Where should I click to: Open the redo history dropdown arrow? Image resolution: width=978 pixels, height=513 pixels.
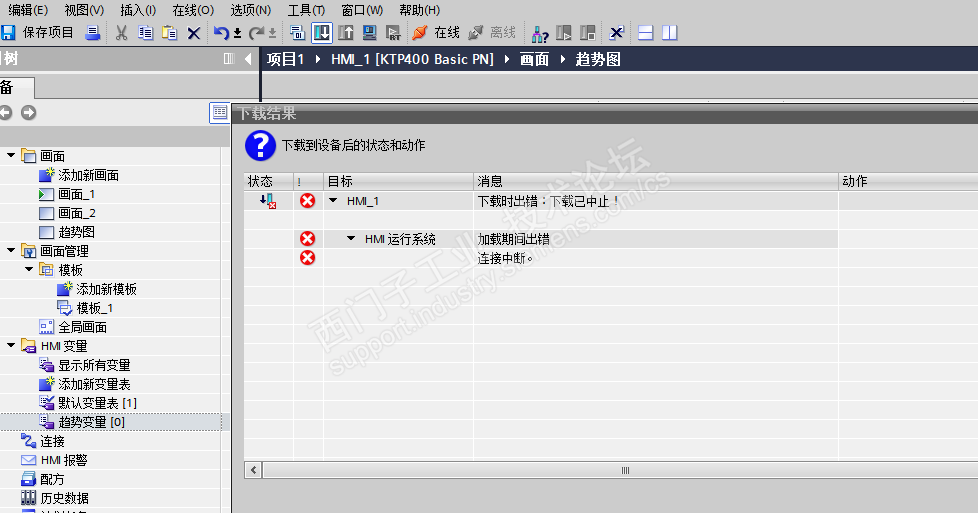tap(272, 33)
